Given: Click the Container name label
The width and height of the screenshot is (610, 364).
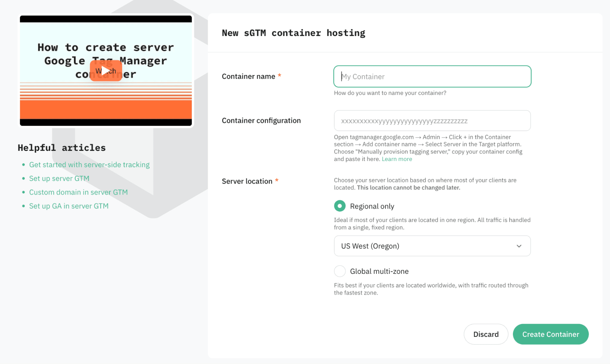Looking at the screenshot, I should 248,77.
